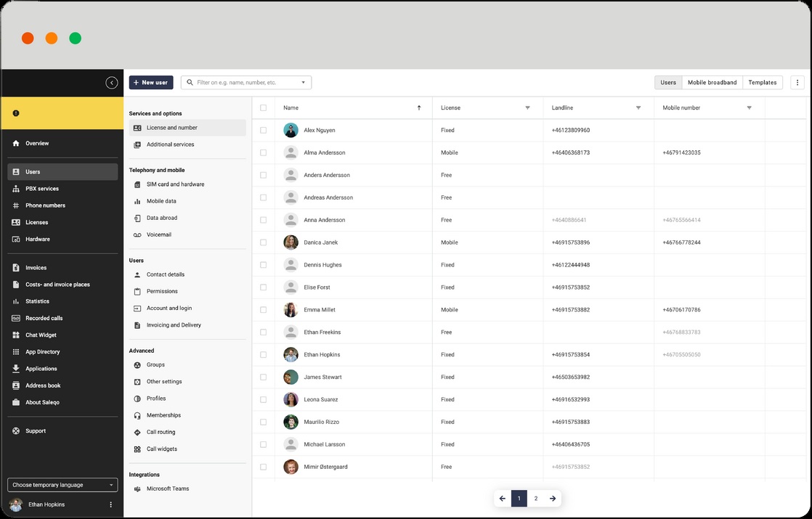Viewport: 812px width, 519px height.
Task: Open the three-dot menu in the top toolbar
Action: 797,82
